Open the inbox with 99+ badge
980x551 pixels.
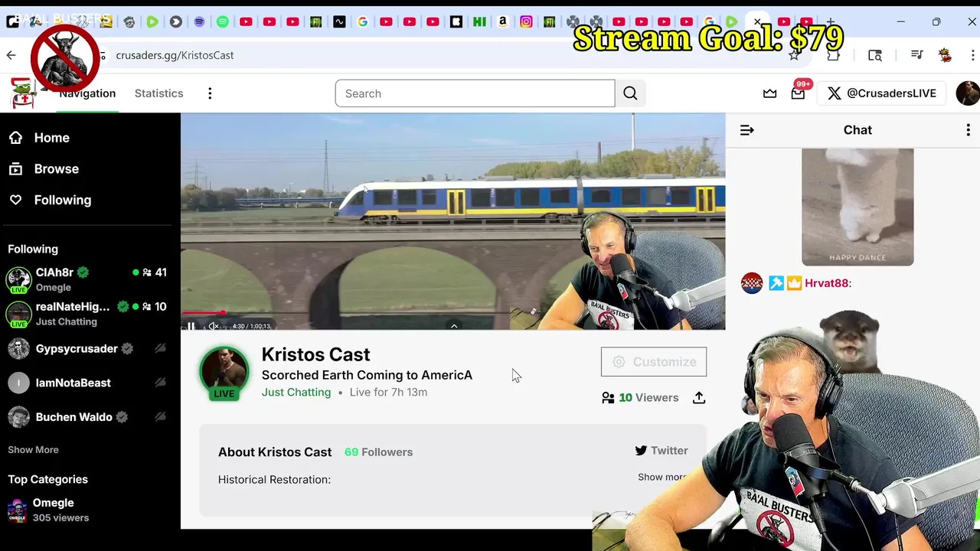click(x=798, y=93)
